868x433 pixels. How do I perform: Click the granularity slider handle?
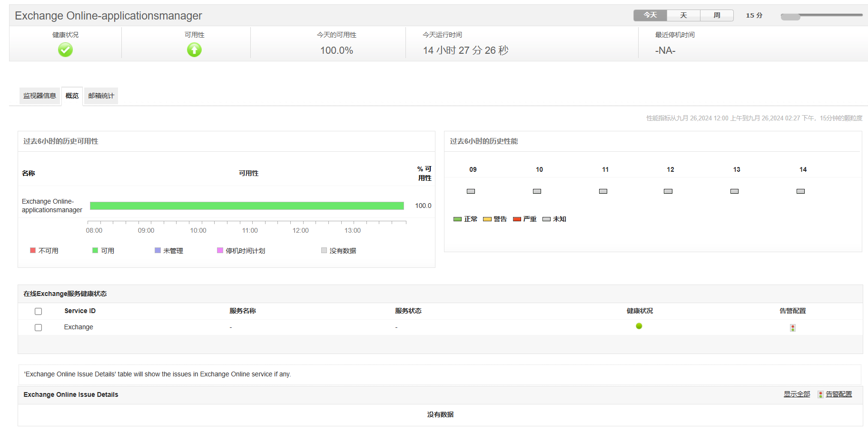(x=790, y=17)
